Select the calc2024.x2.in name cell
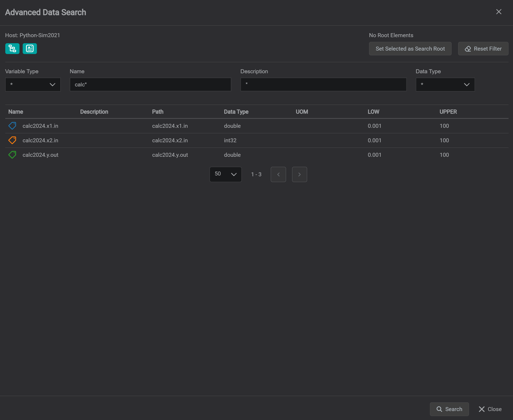 40,140
